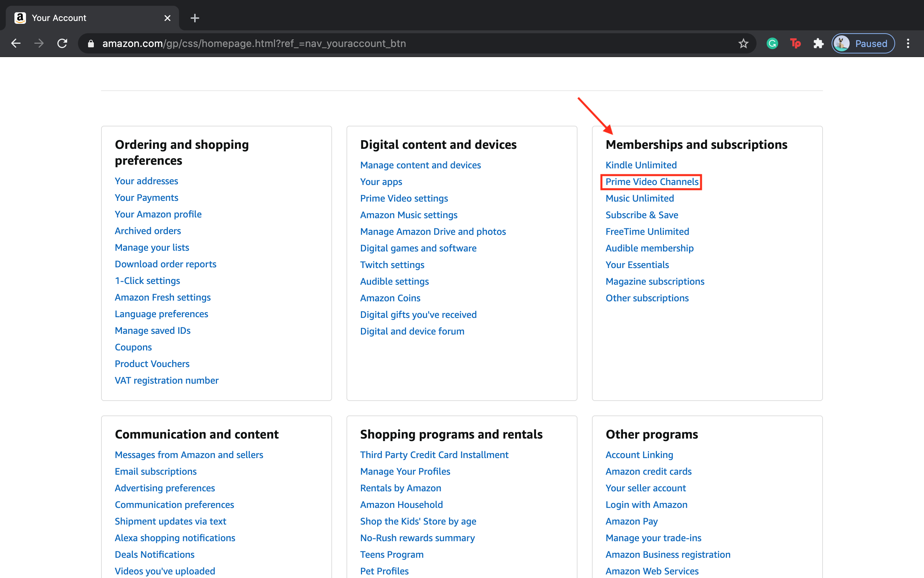Open Amazon credit cards
Image resolution: width=924 pixels, height=578 pixels.
tap(648, 471)
